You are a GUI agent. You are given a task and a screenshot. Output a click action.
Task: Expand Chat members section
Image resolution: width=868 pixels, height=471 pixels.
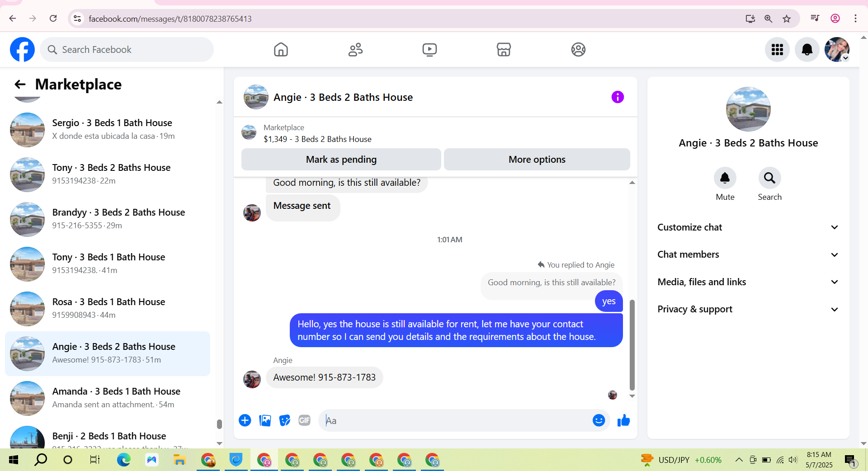[x=748, y=254]
